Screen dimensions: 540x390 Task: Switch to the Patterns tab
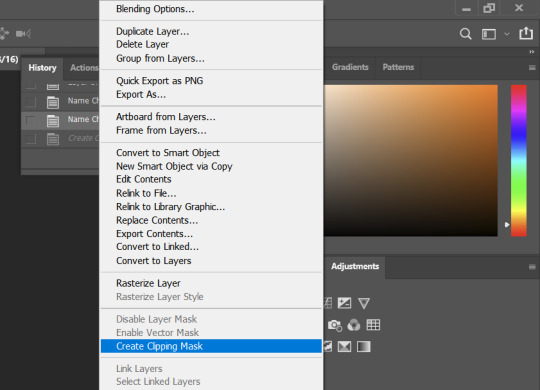398,67
